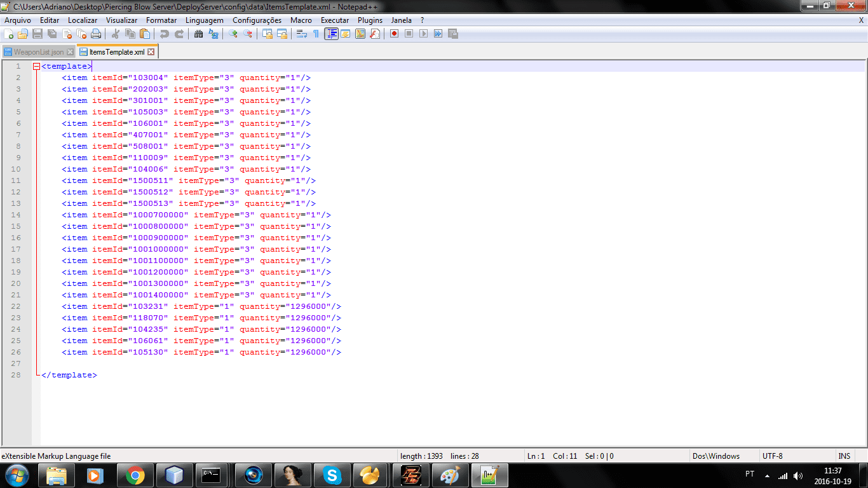
Task: Toggle synchronized horizontal scrolling icon
Action: click(282, 34)
